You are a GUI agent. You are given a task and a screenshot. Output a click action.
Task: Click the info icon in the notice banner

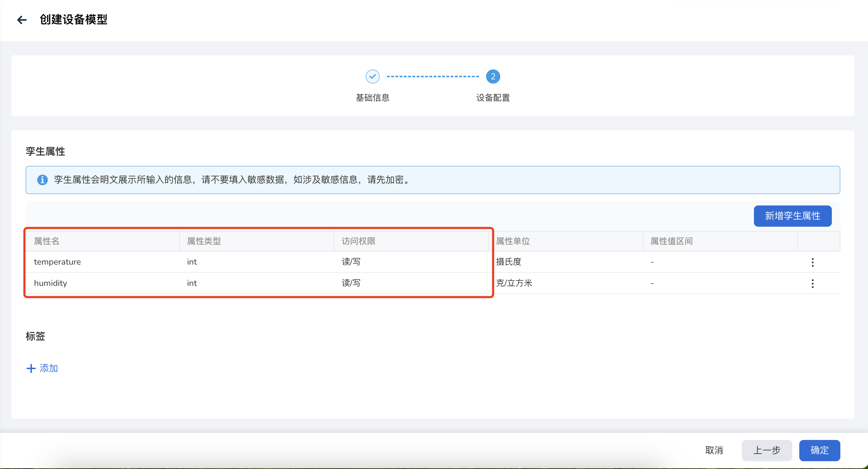tap(43, 180)
